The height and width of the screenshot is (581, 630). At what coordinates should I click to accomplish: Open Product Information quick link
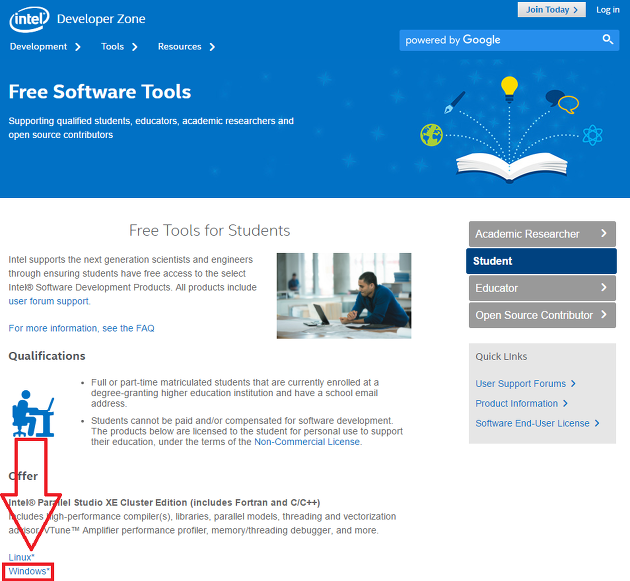[x=516, y=403]
